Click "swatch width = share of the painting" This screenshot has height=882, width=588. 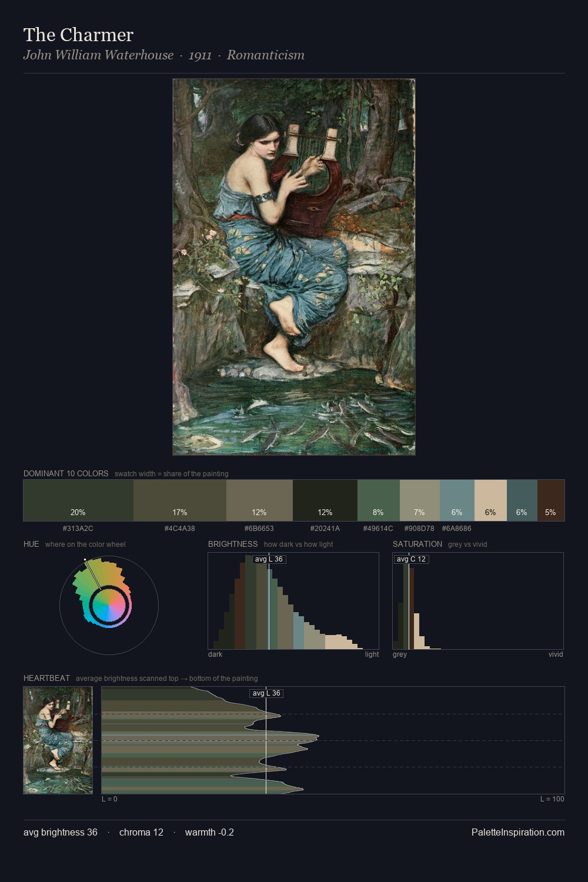[x=172, y=474]
